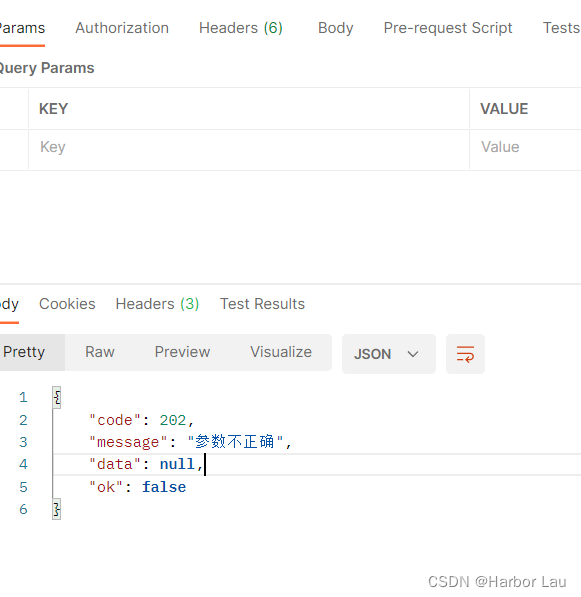
Task: Click the closing brace at line 6
Action: pos(56,509)
